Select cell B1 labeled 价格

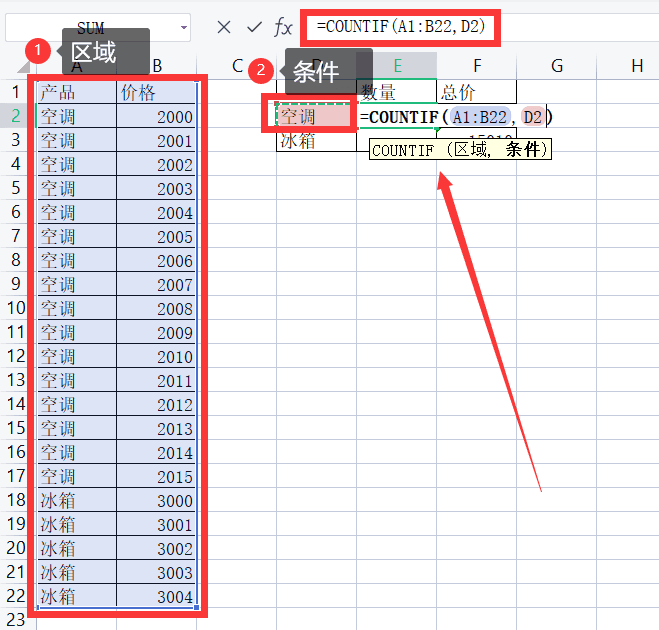click(157, 93)
